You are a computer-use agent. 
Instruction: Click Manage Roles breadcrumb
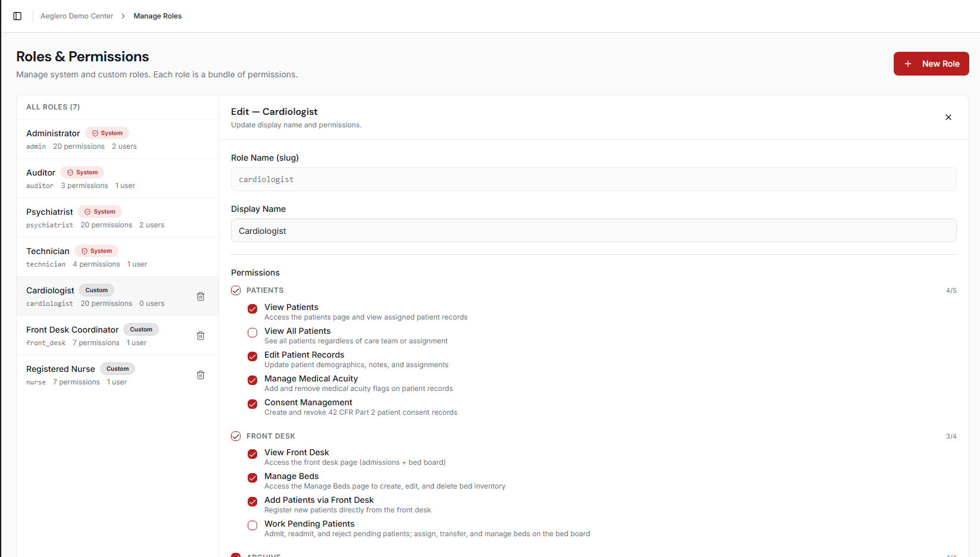158,16
